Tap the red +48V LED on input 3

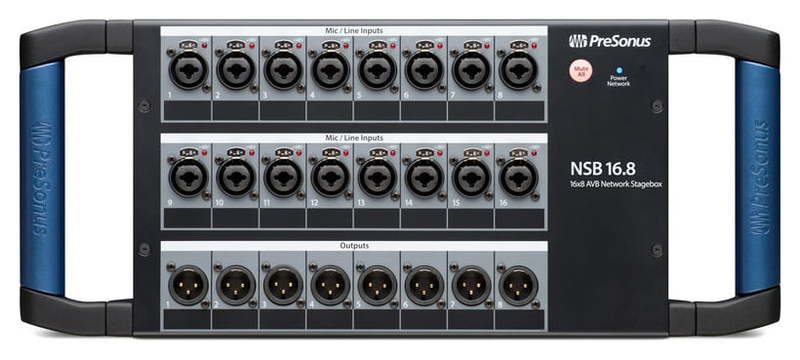click(x=299, y=45)
